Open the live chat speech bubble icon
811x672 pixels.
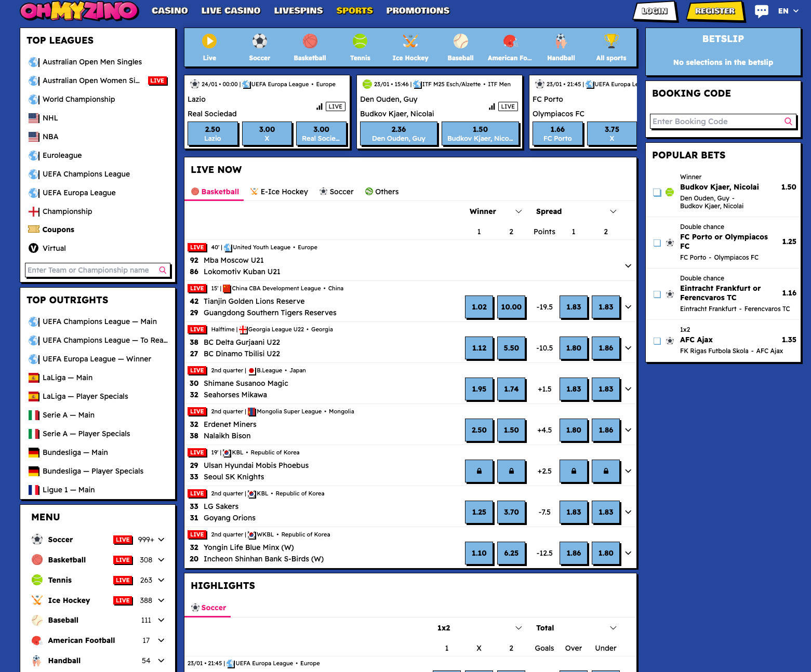click(761, 11)
